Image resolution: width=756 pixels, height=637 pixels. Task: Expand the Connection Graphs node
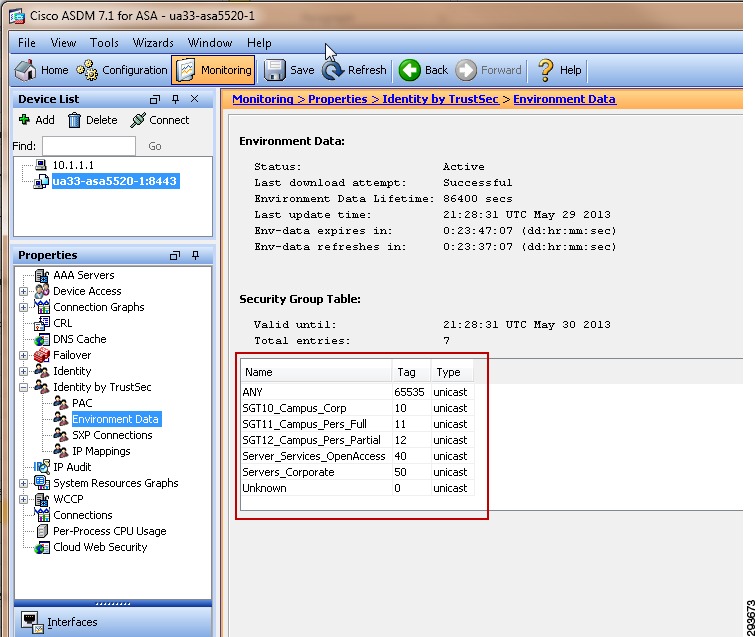click(23, 307)
